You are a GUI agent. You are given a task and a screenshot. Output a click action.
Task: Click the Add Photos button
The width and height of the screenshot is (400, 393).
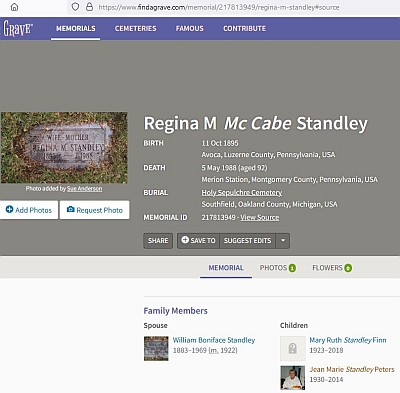29,210
